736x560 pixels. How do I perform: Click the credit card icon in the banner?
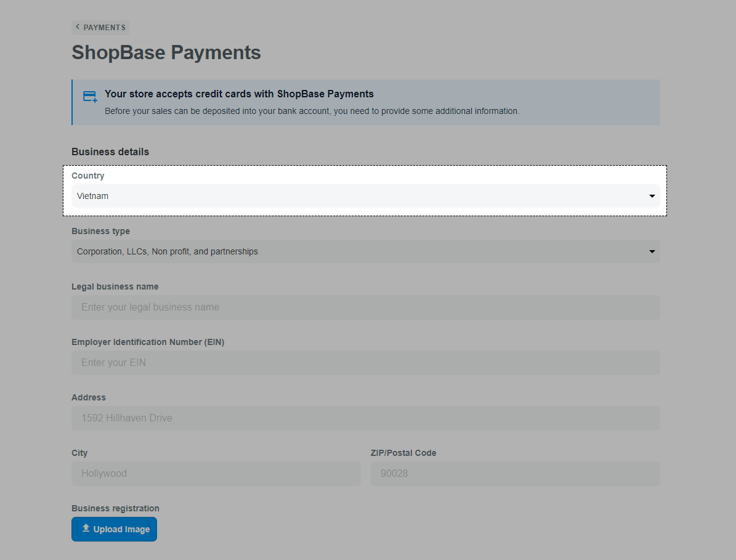pos(90,97)
